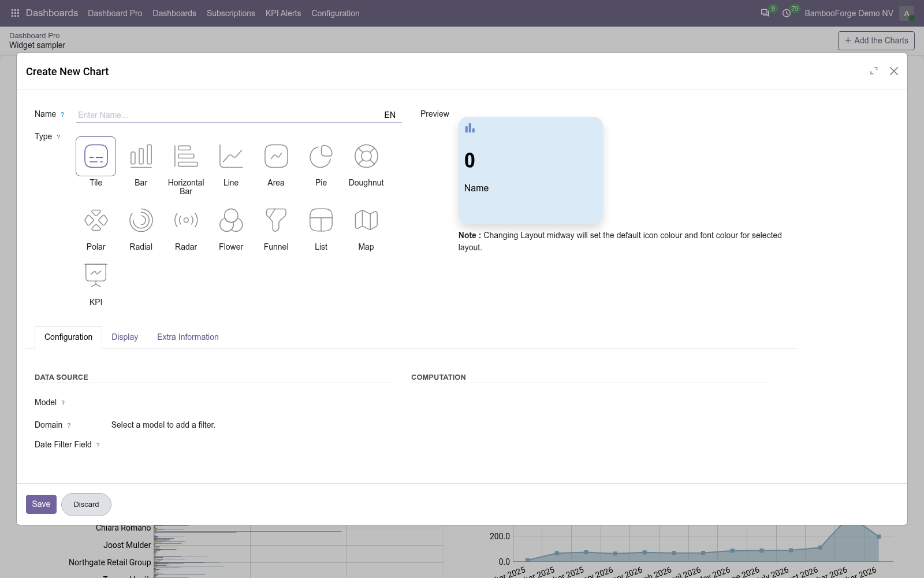
Task: Choose the Horizontal Bar chart type
Action: (186, 156)
